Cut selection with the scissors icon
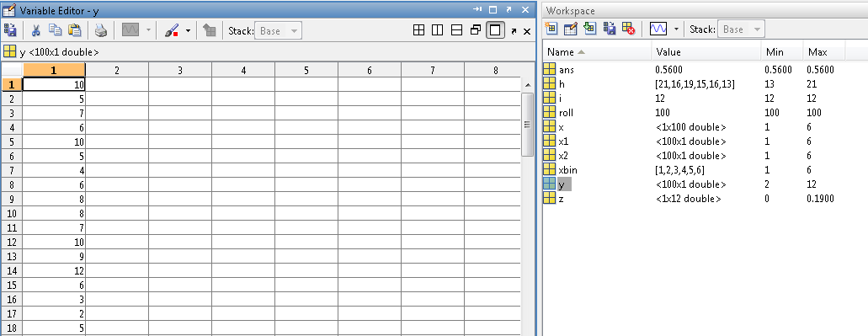Screen dimensions: 868x336 (x=36, y=30)
